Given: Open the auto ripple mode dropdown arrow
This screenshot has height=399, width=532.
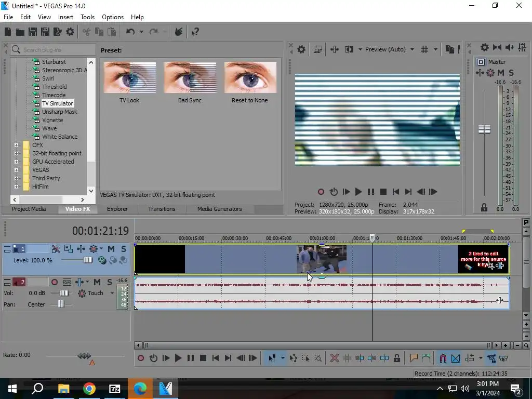Looking at the screenshot, I should [x=481, y=358].
